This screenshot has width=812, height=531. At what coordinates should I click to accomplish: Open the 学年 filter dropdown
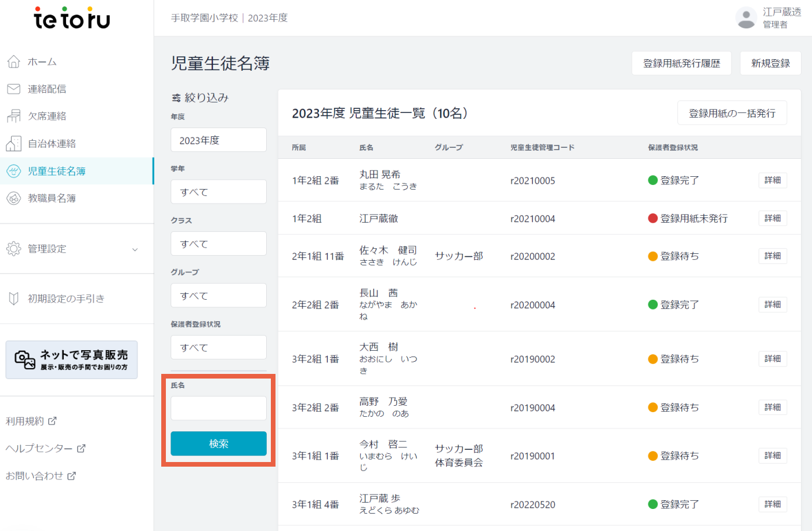219,192
